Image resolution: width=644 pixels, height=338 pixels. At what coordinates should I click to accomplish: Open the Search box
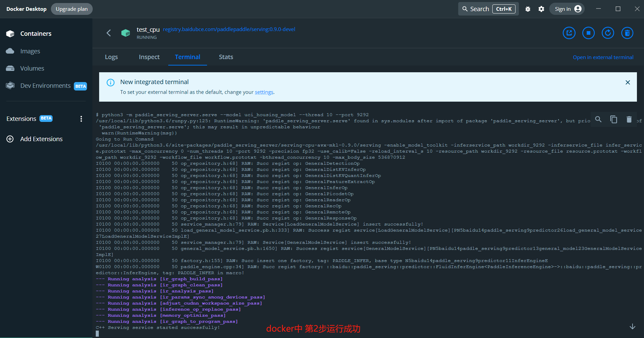(x=488, y=9)
